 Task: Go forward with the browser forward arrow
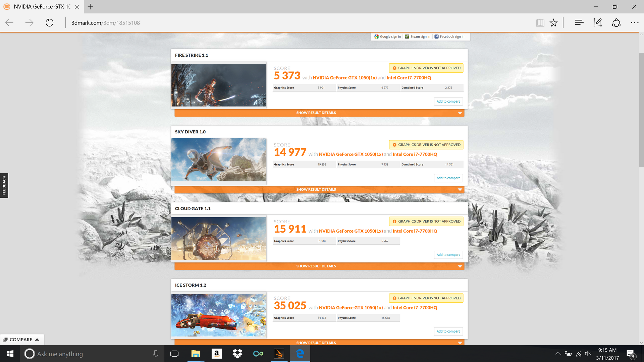[x=30, y=23]
